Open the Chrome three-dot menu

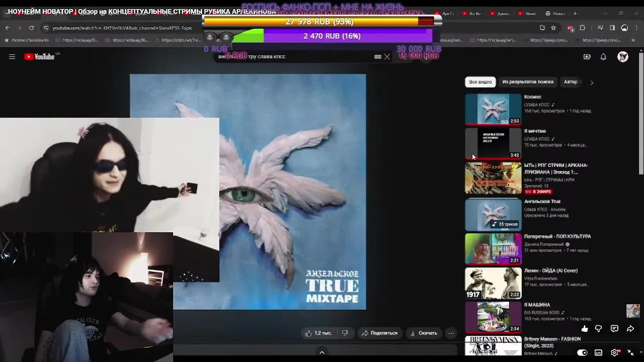[x=636, y=28]
